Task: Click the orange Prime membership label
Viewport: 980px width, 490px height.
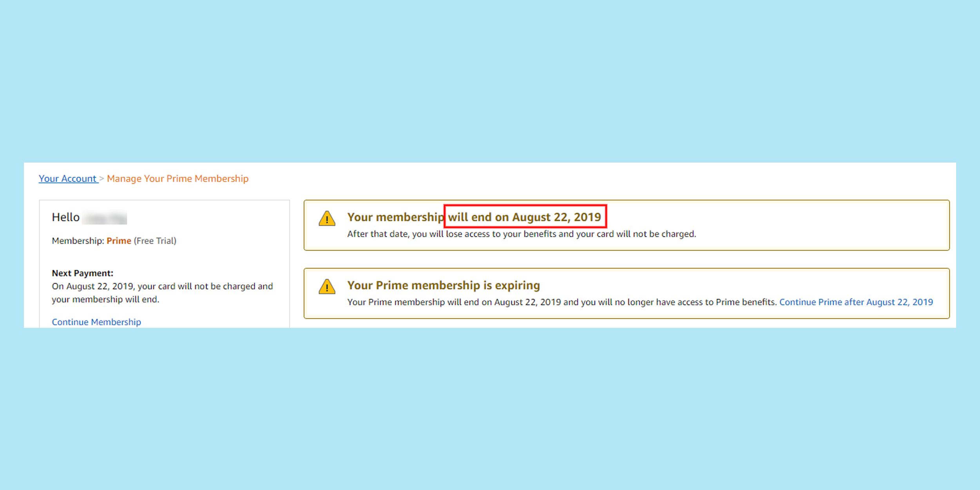Action: point(119,241)
